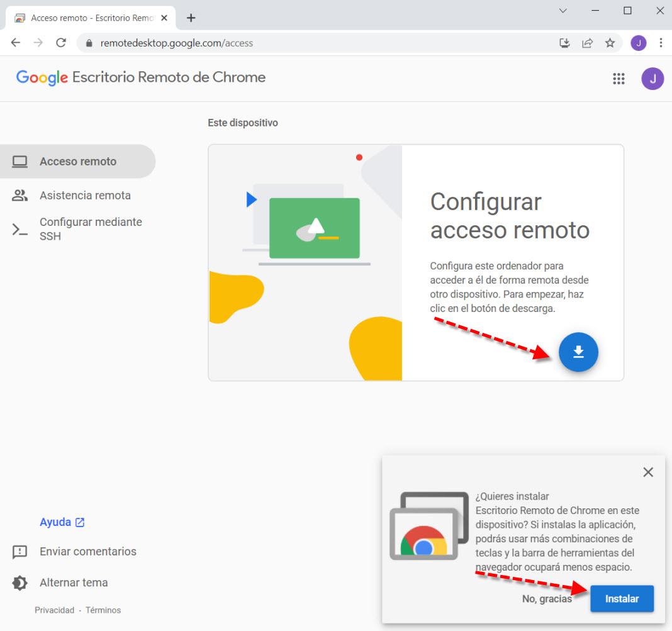Select the Acceso remoto section

point(78,161)
